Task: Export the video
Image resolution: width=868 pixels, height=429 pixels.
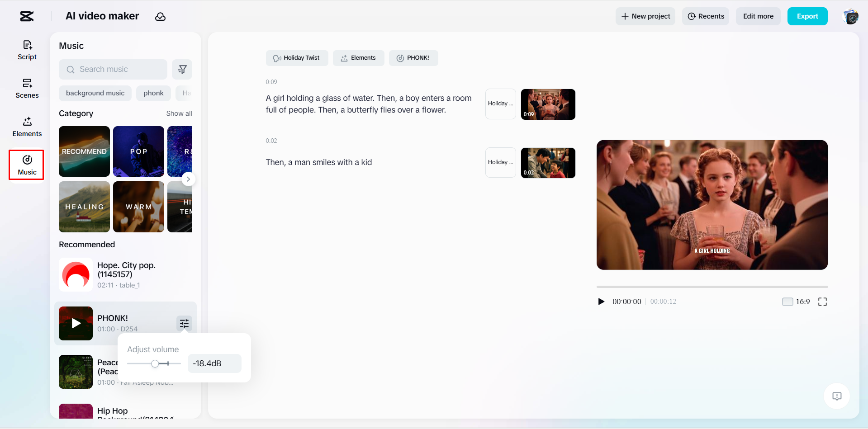Action: pyautogui.click(x=807, y=16)
